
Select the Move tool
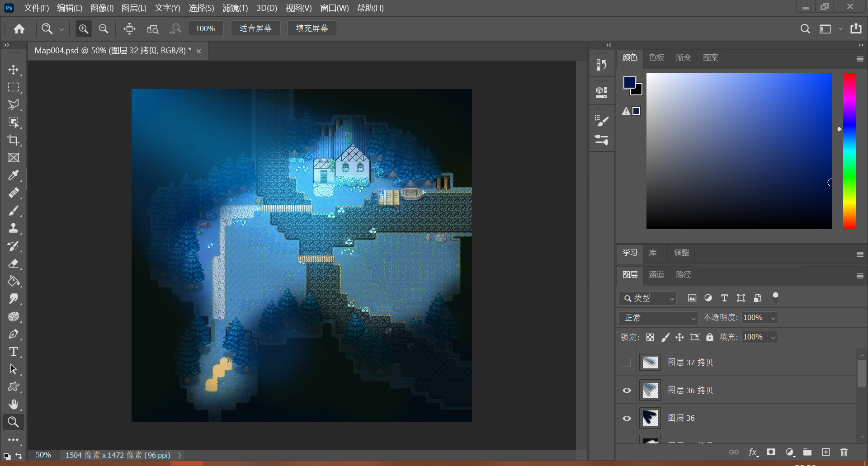[x=14, y=70]
